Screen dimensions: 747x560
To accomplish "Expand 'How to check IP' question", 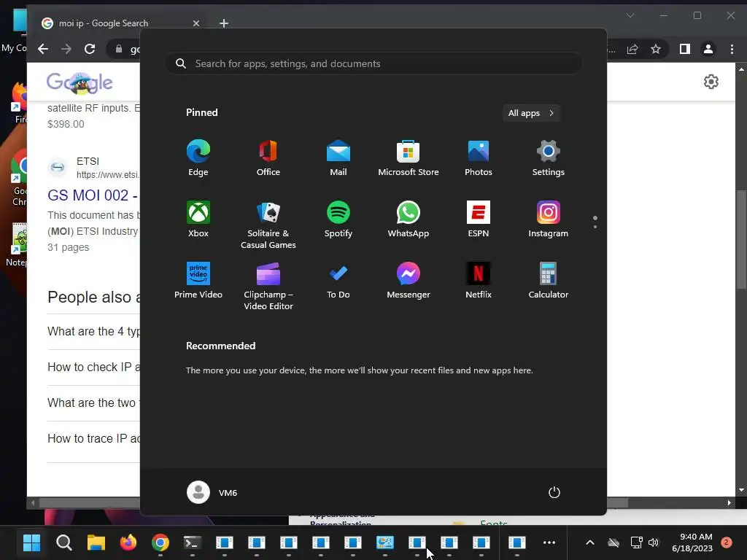I will pos(93,367).
